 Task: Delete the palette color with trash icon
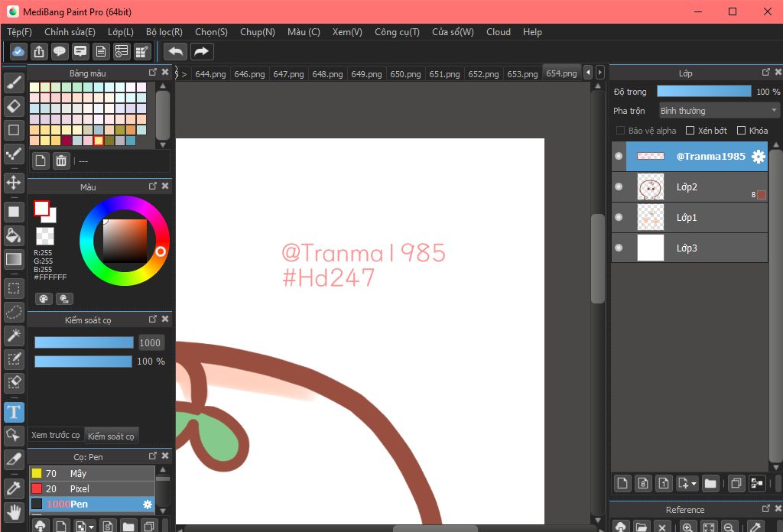click(61, 161)
